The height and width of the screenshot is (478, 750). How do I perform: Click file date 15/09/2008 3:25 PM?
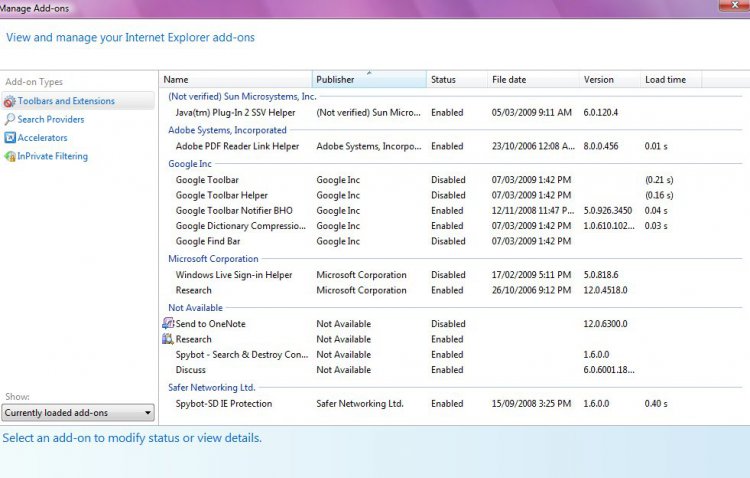[x=531, y=403]
